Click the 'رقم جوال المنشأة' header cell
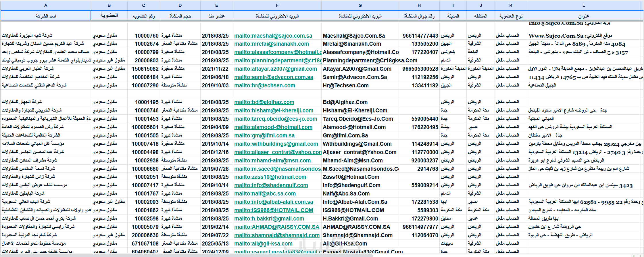 [x=419, y=16]
